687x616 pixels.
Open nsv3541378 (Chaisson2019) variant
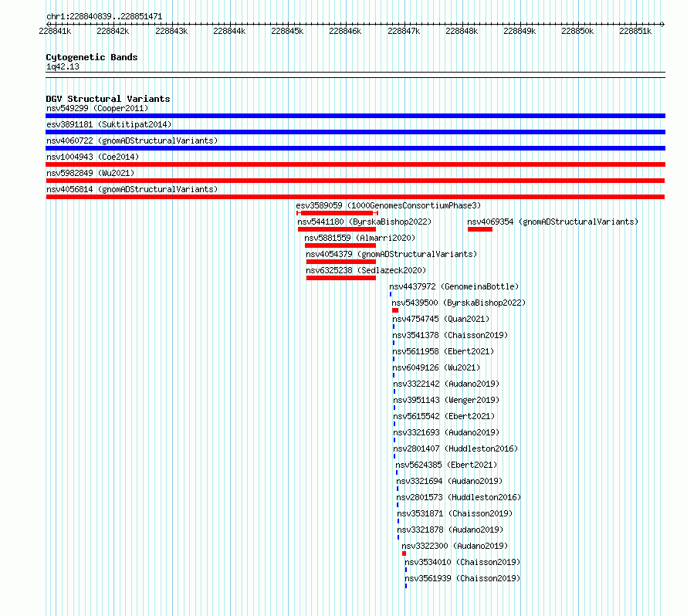(450, 335)
